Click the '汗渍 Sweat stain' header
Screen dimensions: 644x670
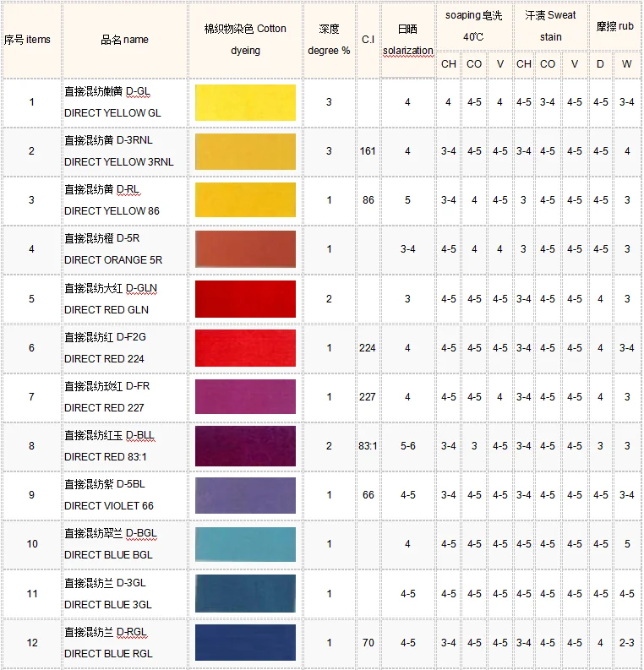point(550,26)
